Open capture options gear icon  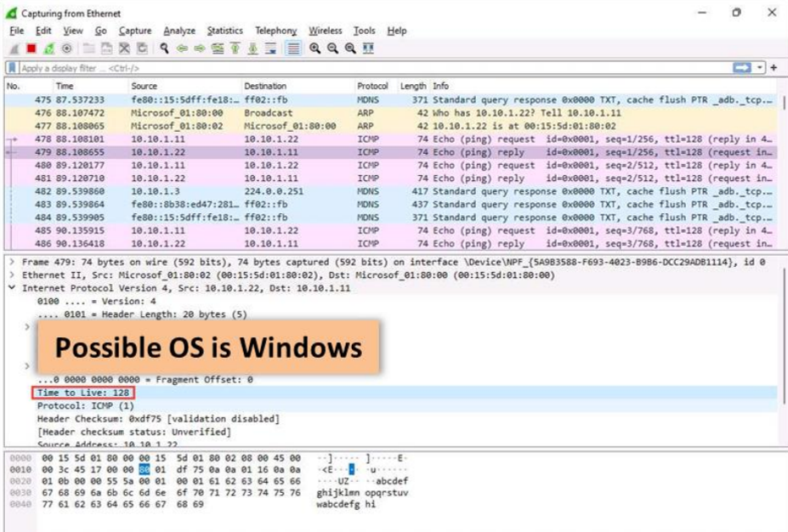(x=66, y=48)
